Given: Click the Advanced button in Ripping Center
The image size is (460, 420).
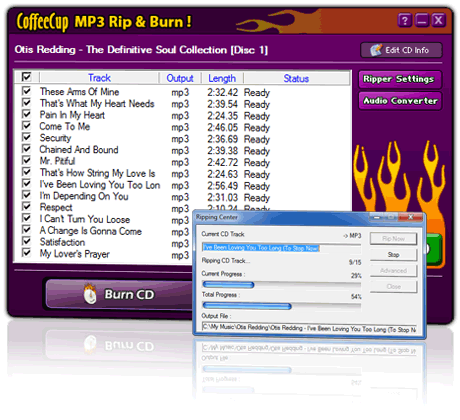Looking at the screenshot, I should tap(393, 271).
